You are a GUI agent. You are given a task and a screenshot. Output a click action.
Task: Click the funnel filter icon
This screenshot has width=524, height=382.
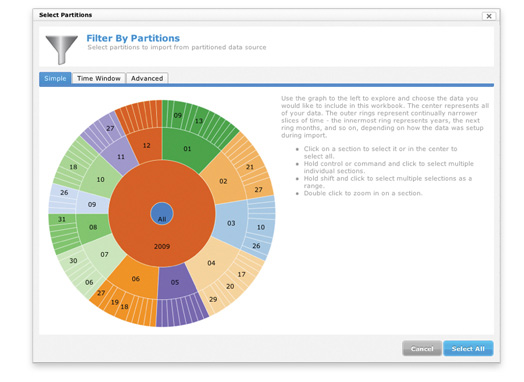(61, 49)
